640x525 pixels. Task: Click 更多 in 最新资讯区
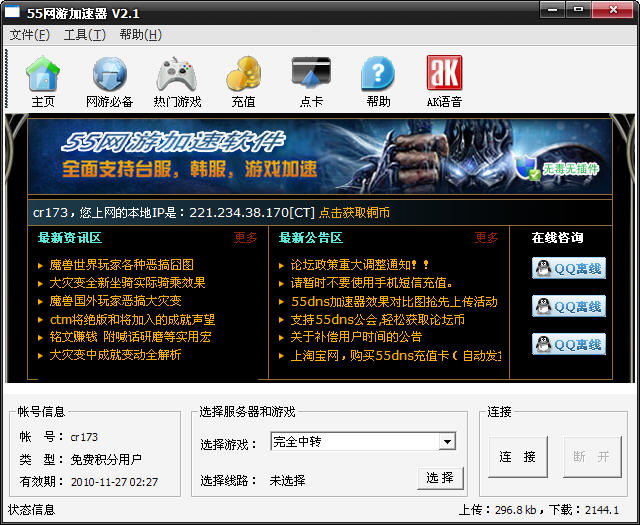(245, 238)
